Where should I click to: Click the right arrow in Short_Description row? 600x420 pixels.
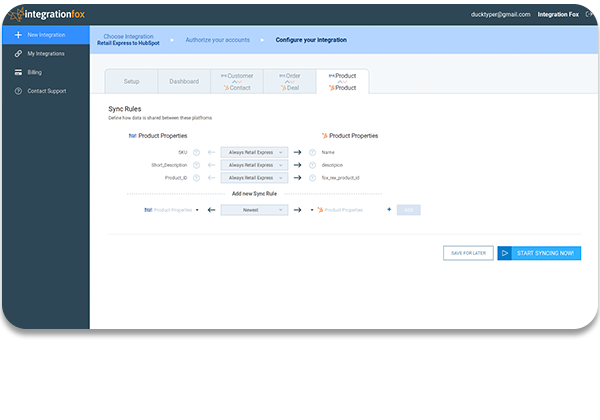pos(297,165)
